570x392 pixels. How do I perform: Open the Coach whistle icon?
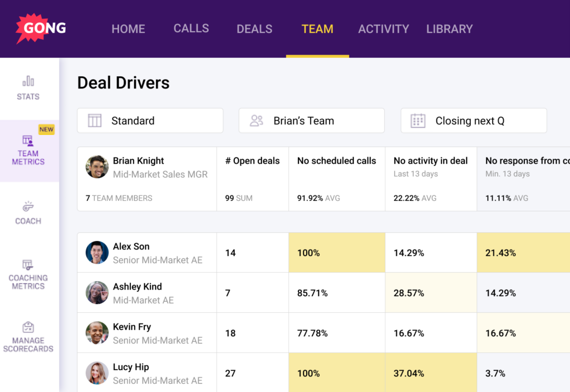(x=28, y=207)
